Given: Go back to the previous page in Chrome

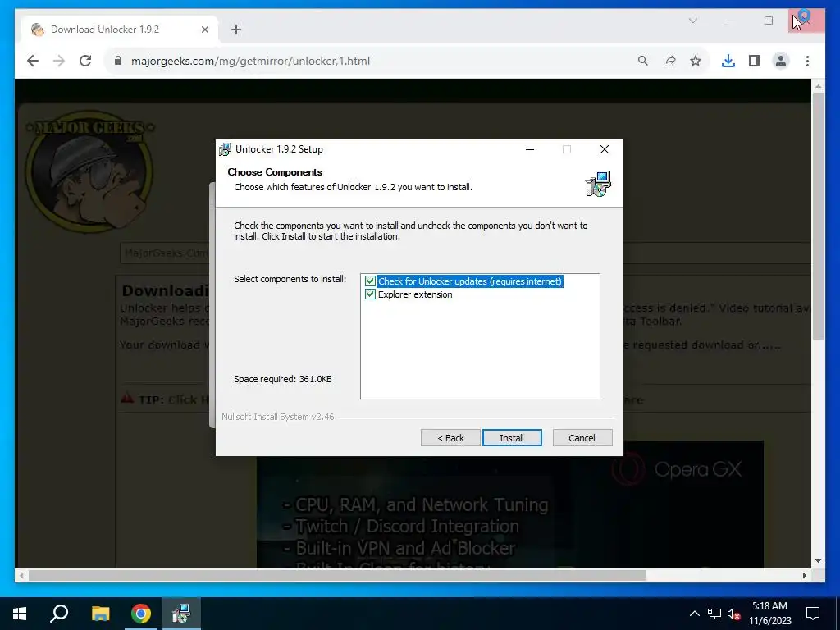Looking at the screenshot, I should [33, 61].
